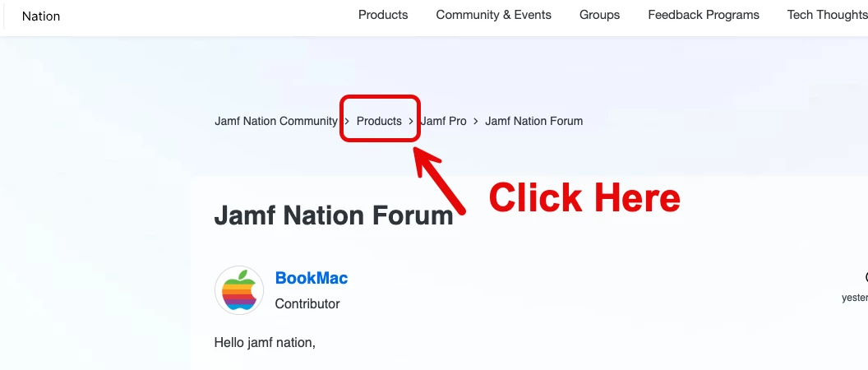The image size is (868, 370).
Task: Open Community & Events navigation menu
Action: coord(493,15)
